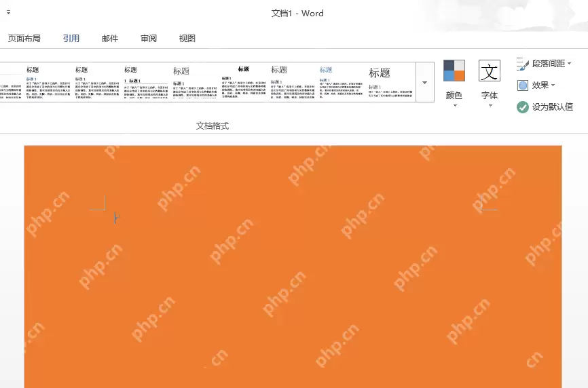The image size is (588, 388).
Task: Switch to the 审阅 tab
Action: coord(149,38)
